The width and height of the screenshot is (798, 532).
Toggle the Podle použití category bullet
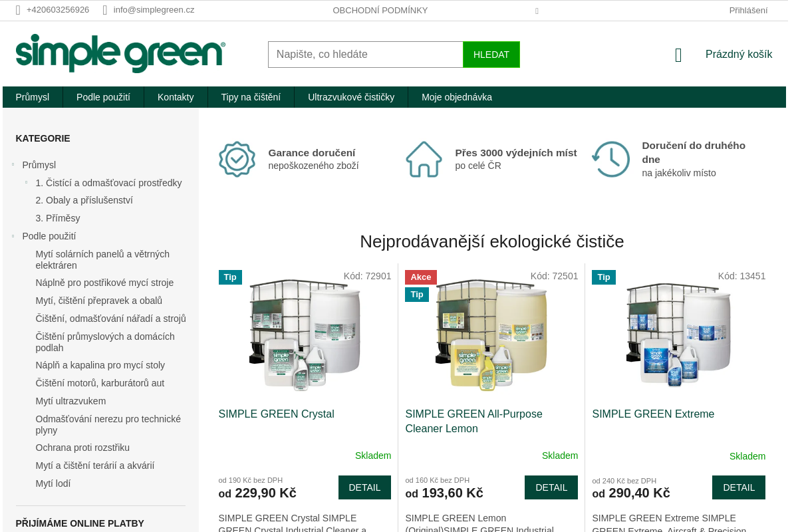(x=13, y=235)
